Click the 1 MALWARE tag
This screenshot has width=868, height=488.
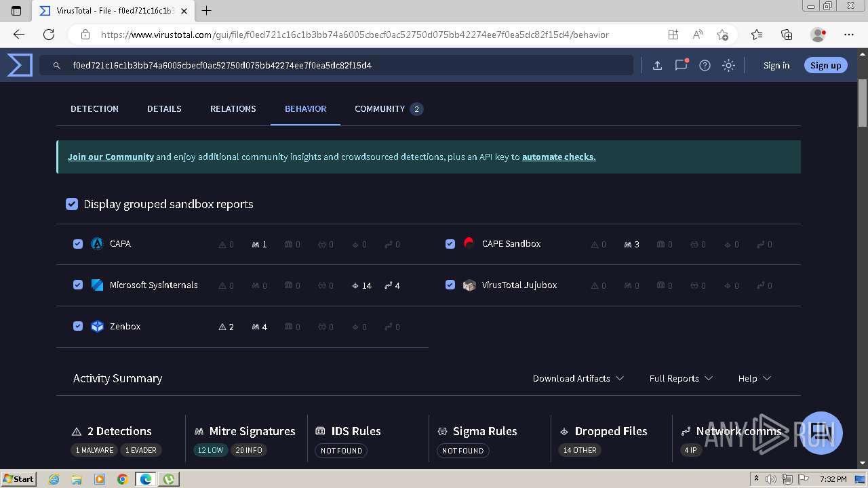tap(94, 450)
